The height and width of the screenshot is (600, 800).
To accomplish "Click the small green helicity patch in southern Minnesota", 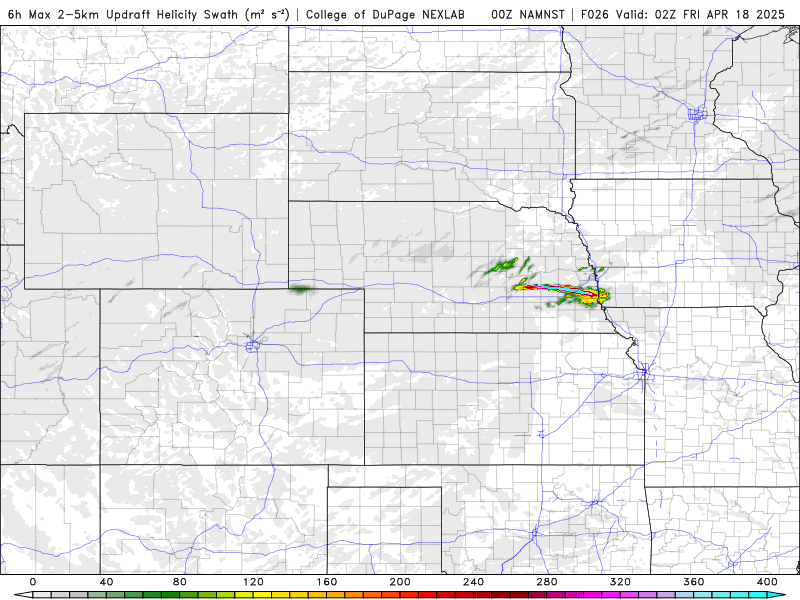I will [x=630, y=135].
